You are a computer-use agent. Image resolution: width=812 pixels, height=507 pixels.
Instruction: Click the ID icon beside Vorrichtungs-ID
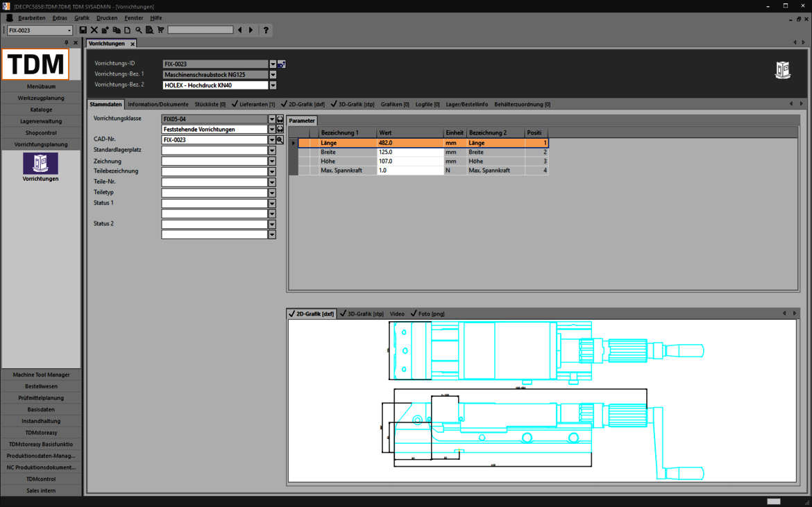click(282, 65)
